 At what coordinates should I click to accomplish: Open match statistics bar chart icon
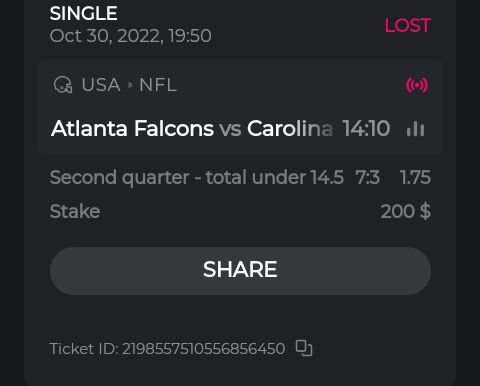click(416, 129)
